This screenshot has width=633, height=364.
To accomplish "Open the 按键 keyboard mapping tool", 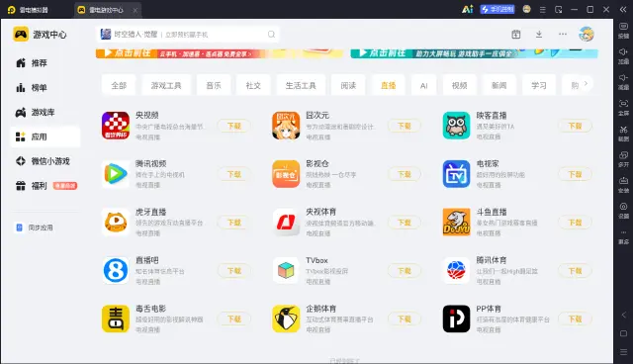I will pyautogui.click(x=623, y=30).
